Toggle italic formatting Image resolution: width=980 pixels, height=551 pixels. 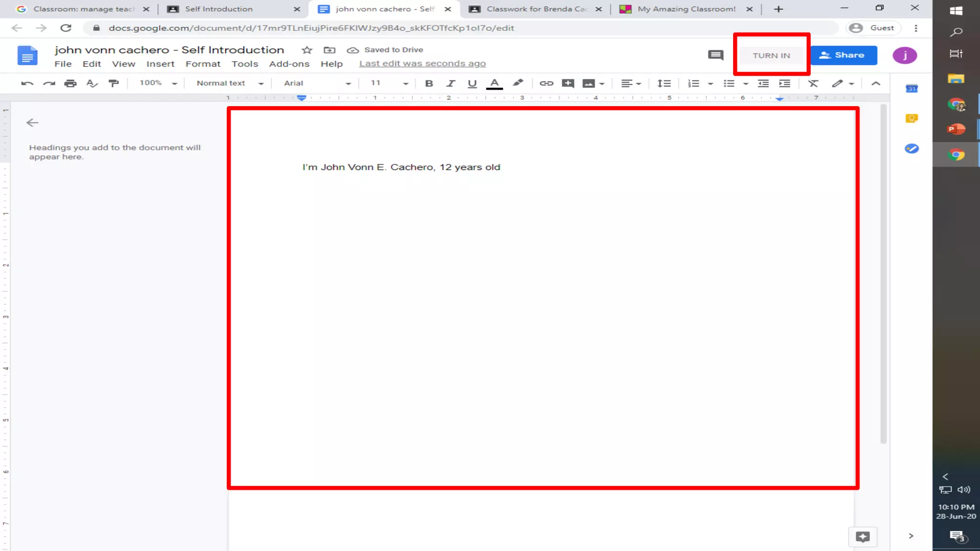pyautogui.click(x=451, y=83)
